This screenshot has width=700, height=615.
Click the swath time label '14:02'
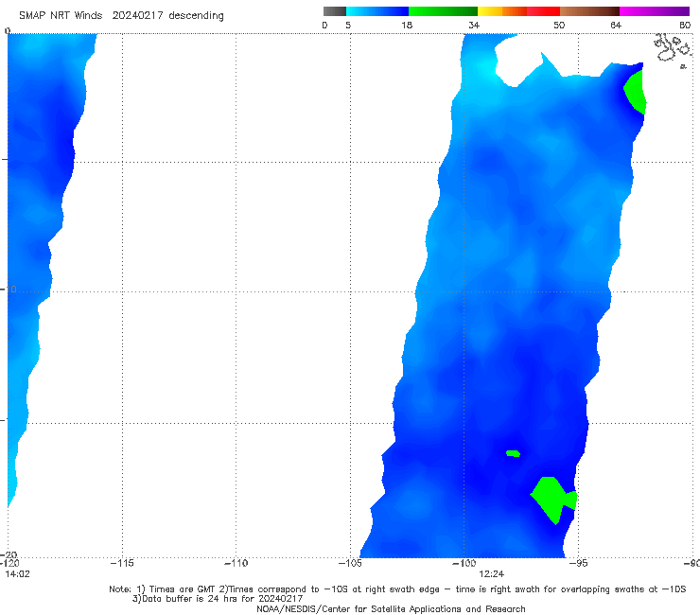click(17, 574)
